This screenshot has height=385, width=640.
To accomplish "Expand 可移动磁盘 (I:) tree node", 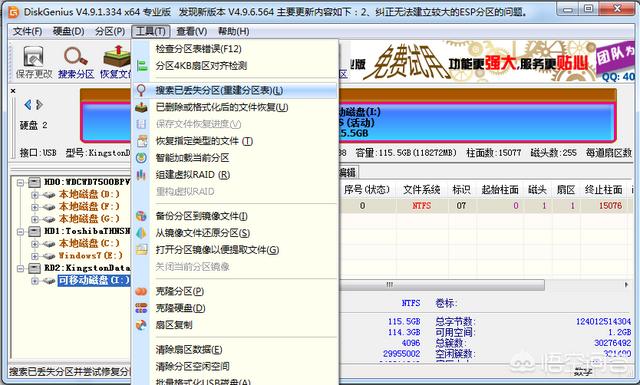I will tap(35, 280).
